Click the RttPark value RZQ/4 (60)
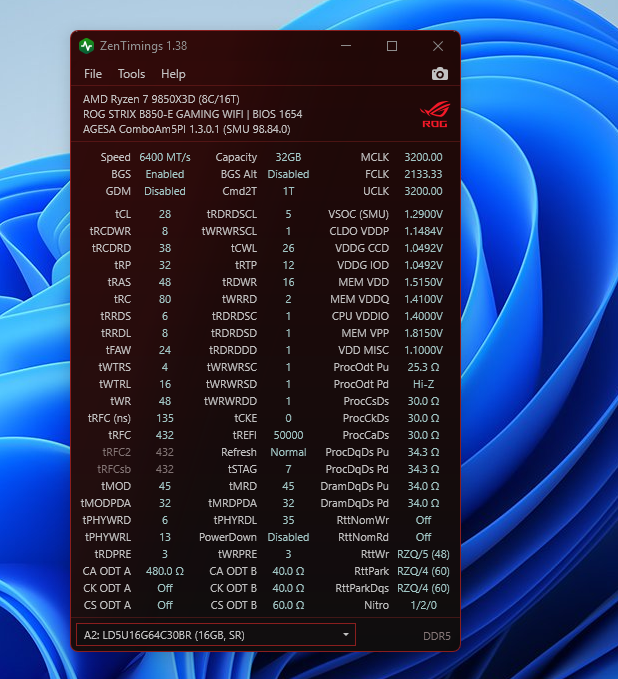This screenshot has height=679, width=618. pyautogui.click(x=423, y=571)
